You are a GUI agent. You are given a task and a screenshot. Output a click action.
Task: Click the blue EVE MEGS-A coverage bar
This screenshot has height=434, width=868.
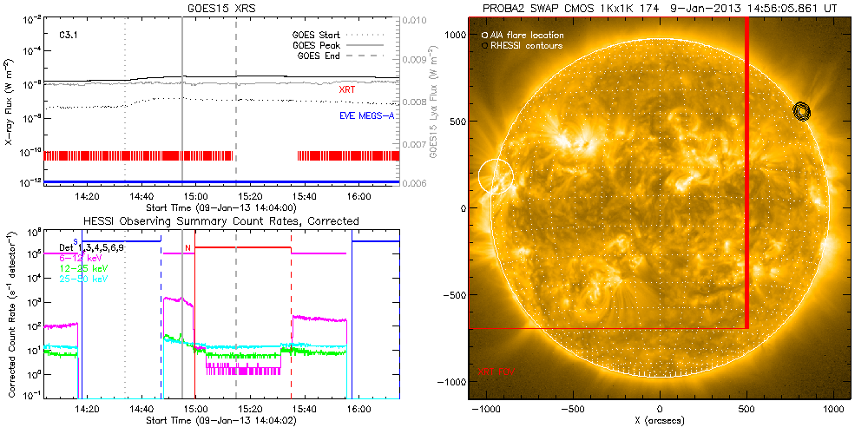coord(220,181)
